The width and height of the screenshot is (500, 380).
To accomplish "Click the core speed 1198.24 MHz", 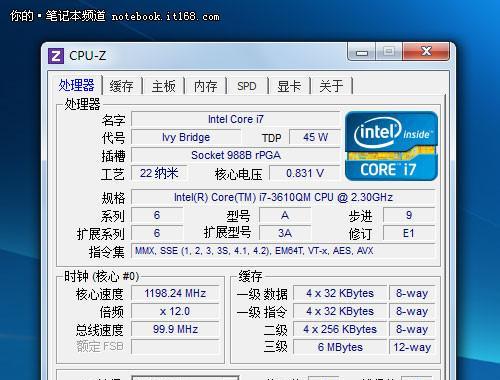I will 175,293.
